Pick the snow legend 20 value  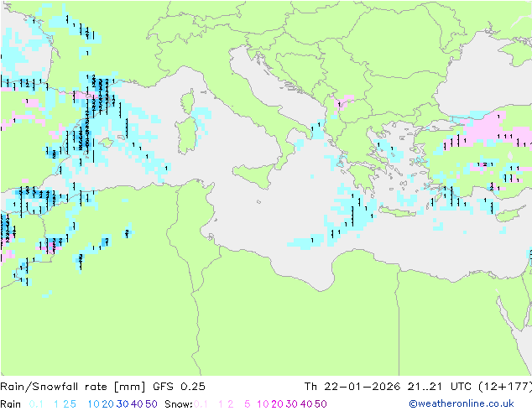click(277, 404)
